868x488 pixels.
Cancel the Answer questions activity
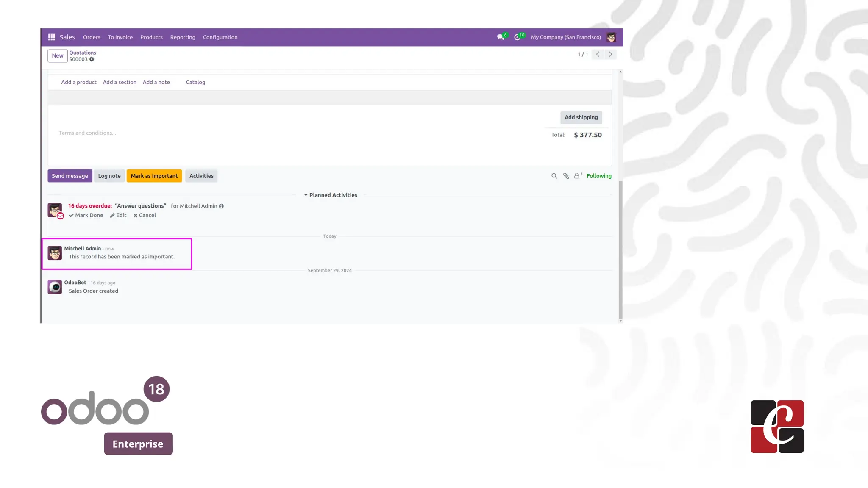145,215
